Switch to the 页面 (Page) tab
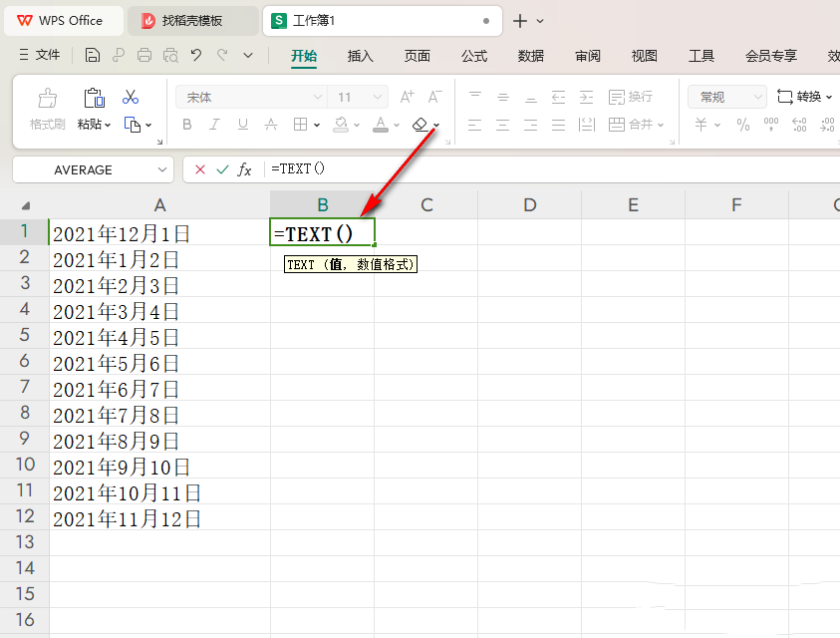840x638 pixels. (418, 56)
